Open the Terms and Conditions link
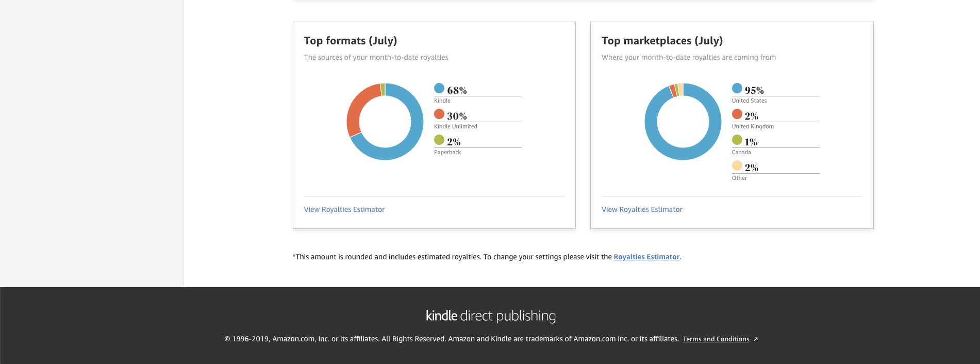 coord(716,339)
